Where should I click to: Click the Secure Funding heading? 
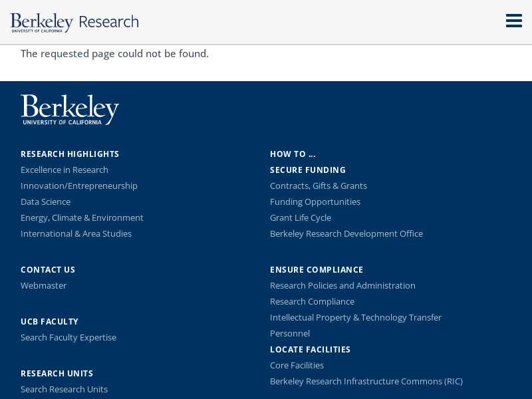(x=308, y=170)
